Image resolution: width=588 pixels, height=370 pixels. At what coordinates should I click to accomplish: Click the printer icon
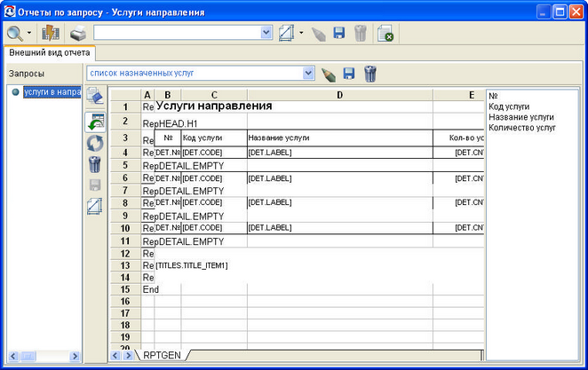coord(78,34)
